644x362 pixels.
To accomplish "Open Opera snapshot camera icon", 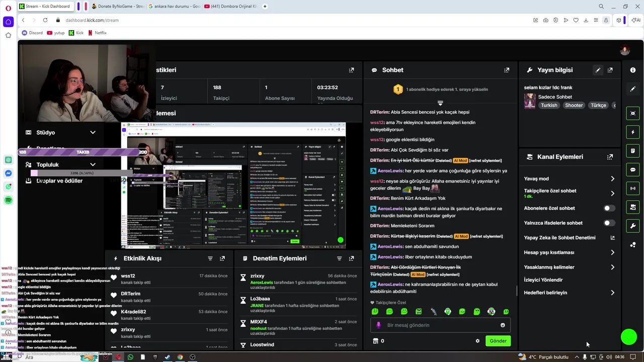I will [546, 20].
